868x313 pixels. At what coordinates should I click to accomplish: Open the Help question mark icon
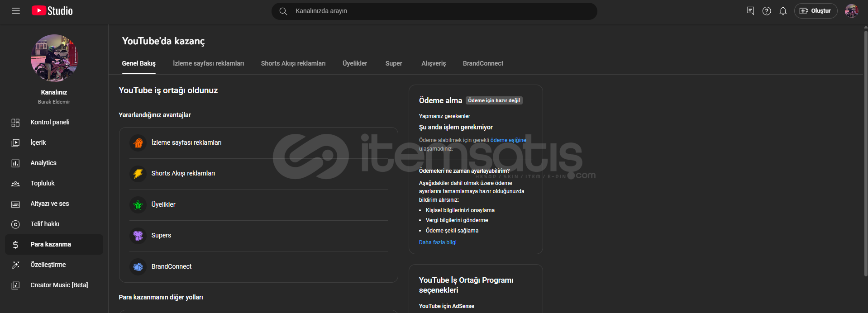point(767,11)
